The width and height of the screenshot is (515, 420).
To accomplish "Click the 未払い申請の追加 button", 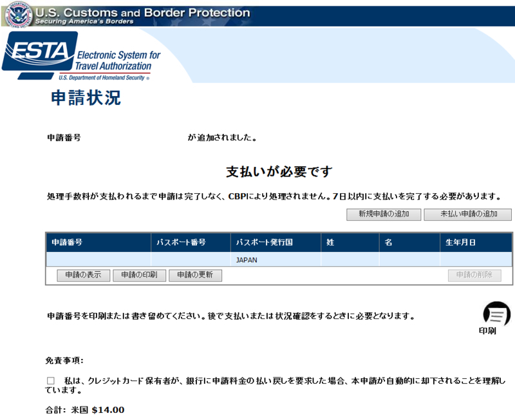I will (x=468, y=215).
